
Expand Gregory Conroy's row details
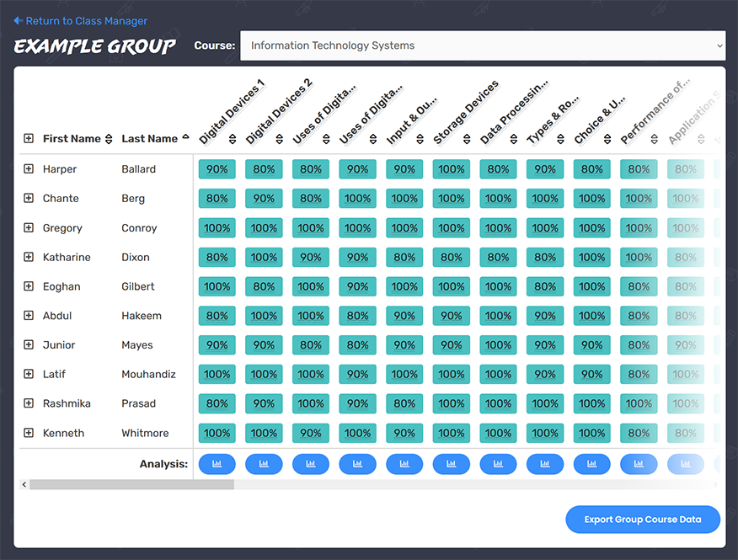29,228
